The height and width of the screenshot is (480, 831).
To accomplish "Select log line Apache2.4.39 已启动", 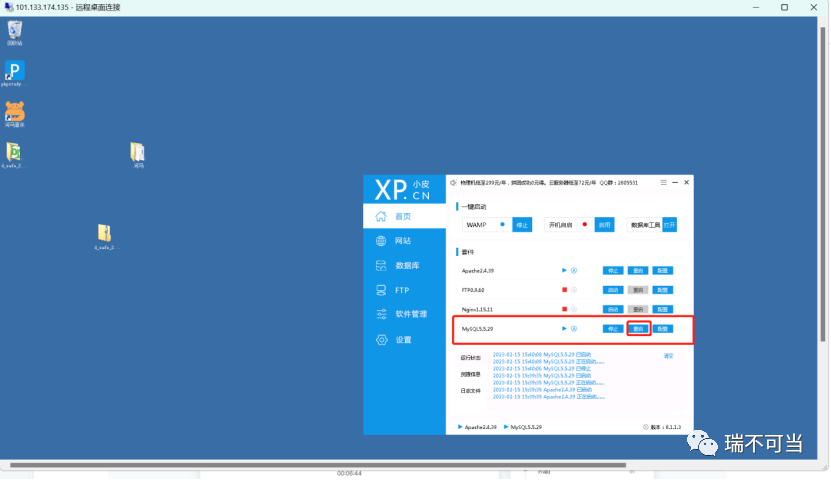I will tap(542, 389).
